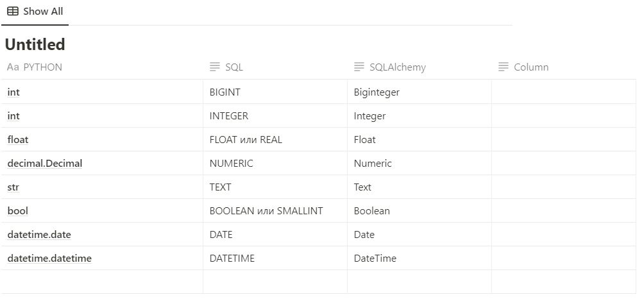Open the Column property header menu
This screenshot has width=644, height=306.
pos(531,67)
